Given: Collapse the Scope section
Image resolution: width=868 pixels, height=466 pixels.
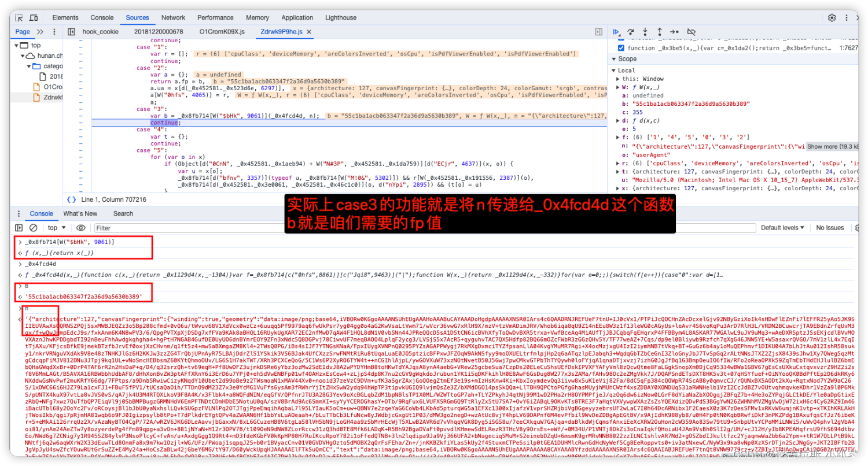Looking at the screenshot, I should [613, 58].
